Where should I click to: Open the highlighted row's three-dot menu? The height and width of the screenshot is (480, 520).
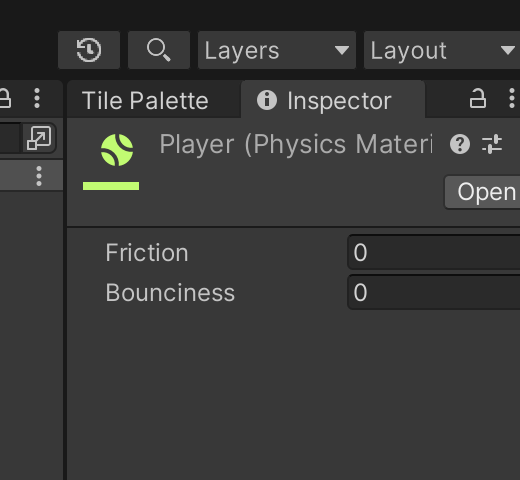pos(39,176)
